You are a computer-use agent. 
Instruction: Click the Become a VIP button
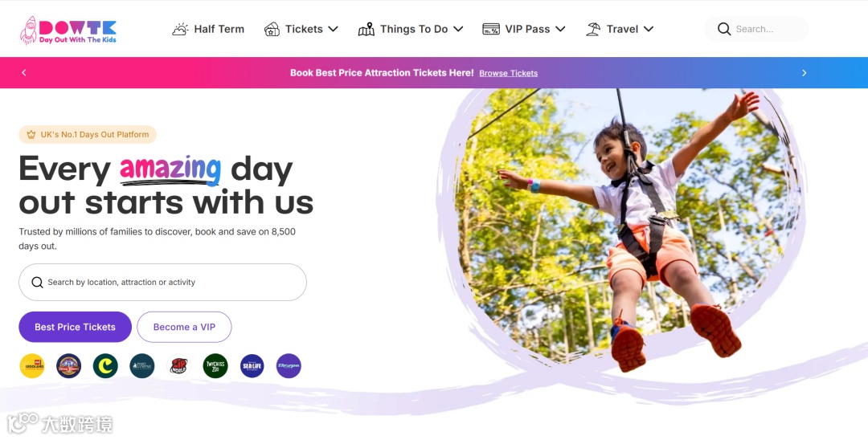(x=184, y=327)
